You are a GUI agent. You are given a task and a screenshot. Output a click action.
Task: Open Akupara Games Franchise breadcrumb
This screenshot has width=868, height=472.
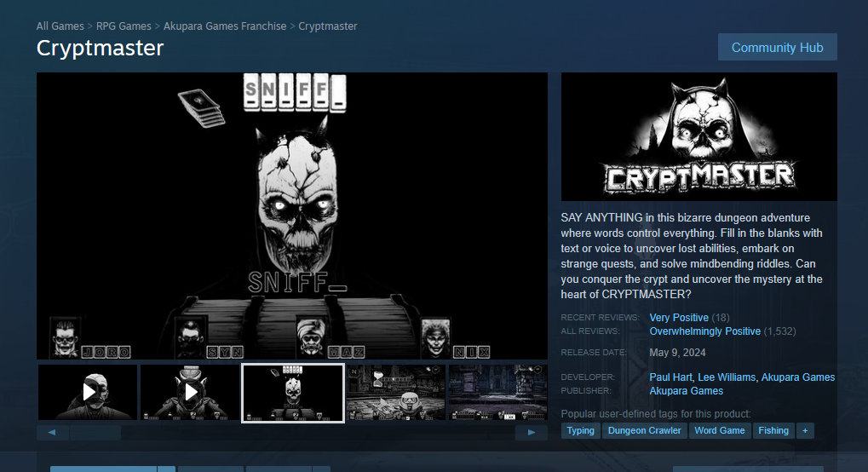225,26
